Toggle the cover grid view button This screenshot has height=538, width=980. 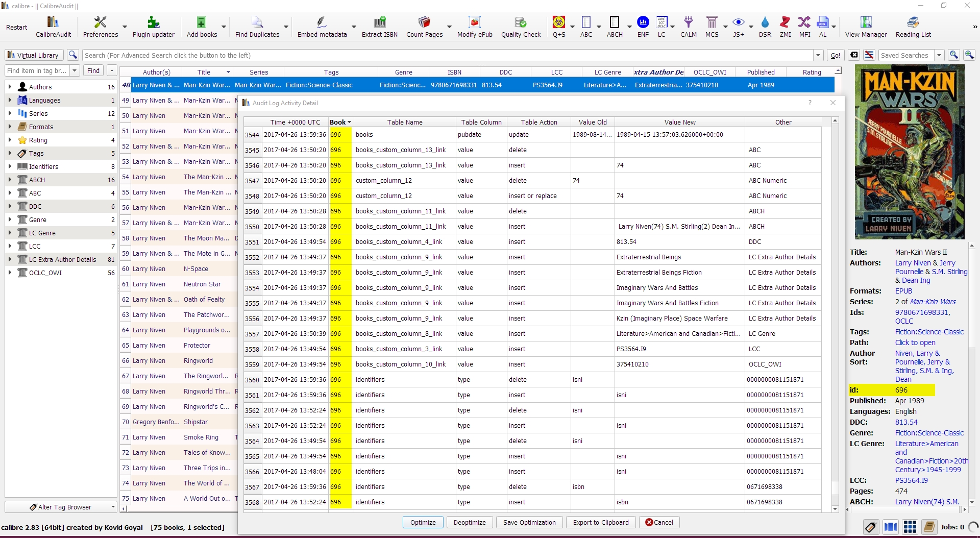coord(910,527)
